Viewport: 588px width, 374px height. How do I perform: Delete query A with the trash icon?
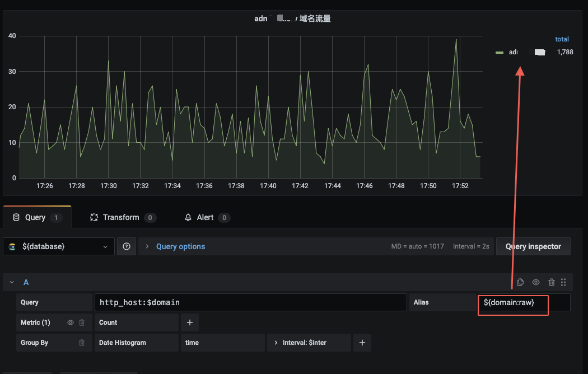tap(551, 282)
